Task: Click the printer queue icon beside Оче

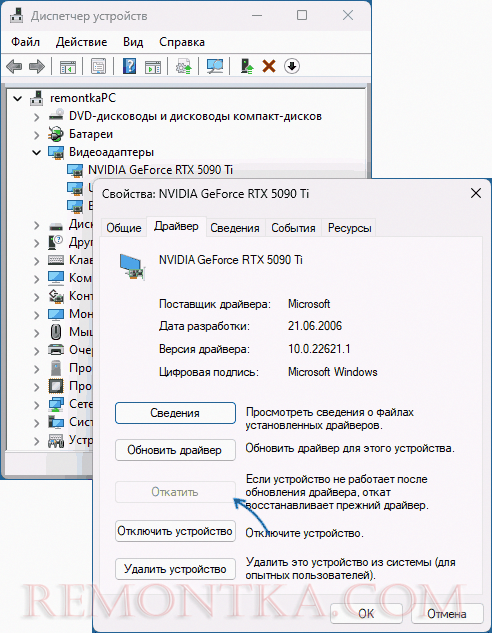Action: [x=56, y=350]
